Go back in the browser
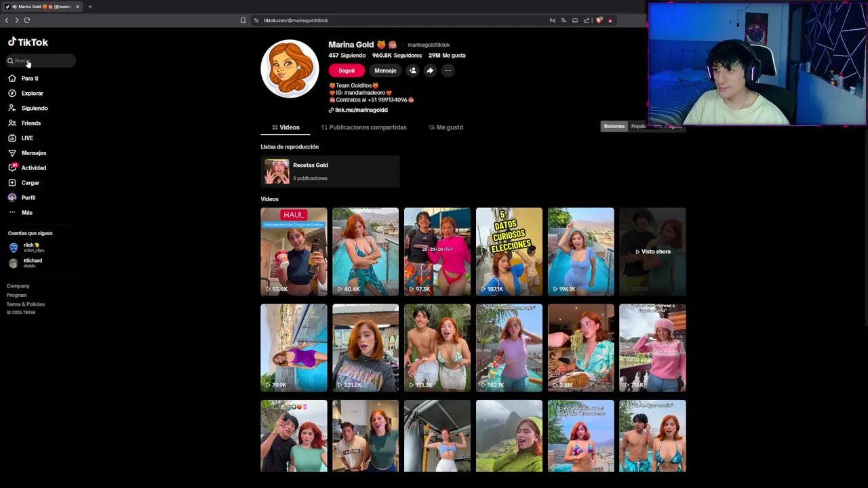This screenshot has width=868, height=488. (7, 20)
